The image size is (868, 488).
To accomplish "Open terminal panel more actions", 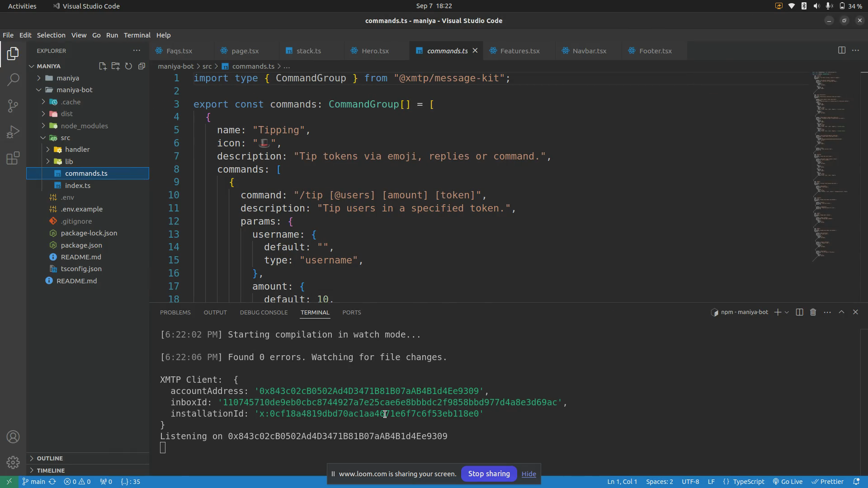I will 827,312.
